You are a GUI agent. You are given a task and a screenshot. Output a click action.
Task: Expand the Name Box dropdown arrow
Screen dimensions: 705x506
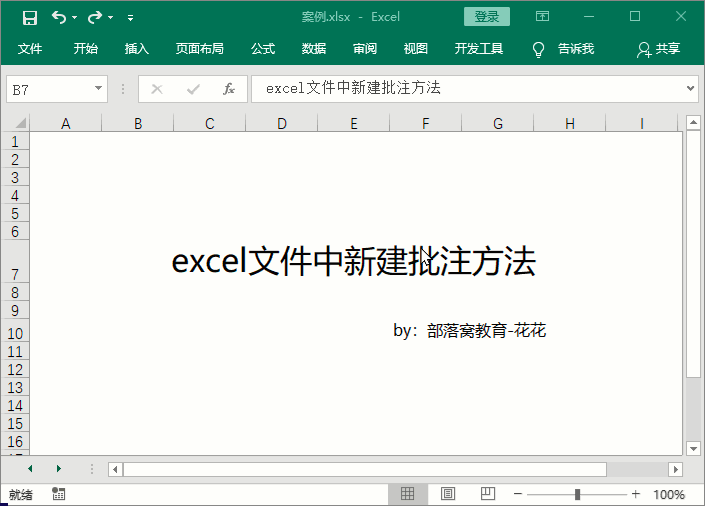(98, 89)
